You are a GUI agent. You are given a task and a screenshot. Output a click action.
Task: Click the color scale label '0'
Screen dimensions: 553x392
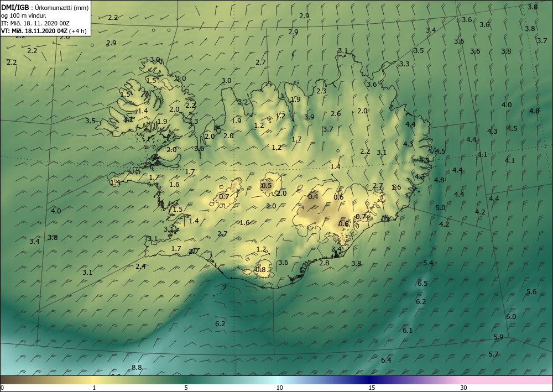(x=2, y=388)
